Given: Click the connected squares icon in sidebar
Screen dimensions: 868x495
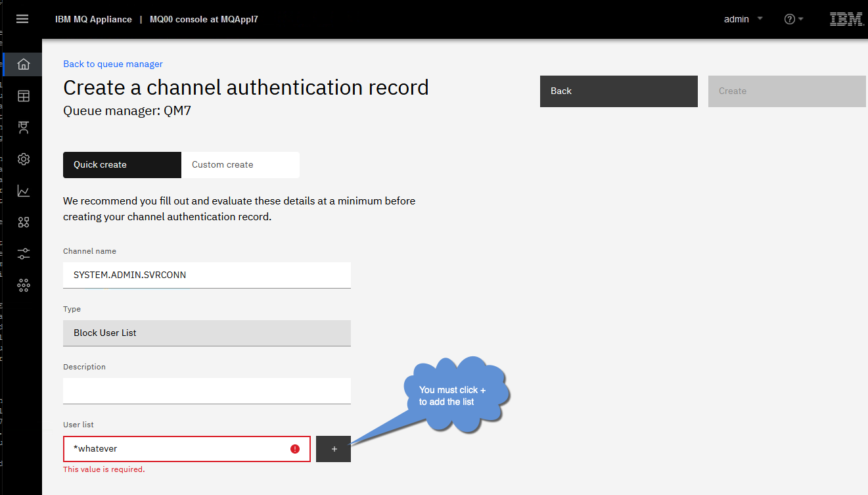Looking at the screenshot, I should pyautogui.click(x=24, y=222).
